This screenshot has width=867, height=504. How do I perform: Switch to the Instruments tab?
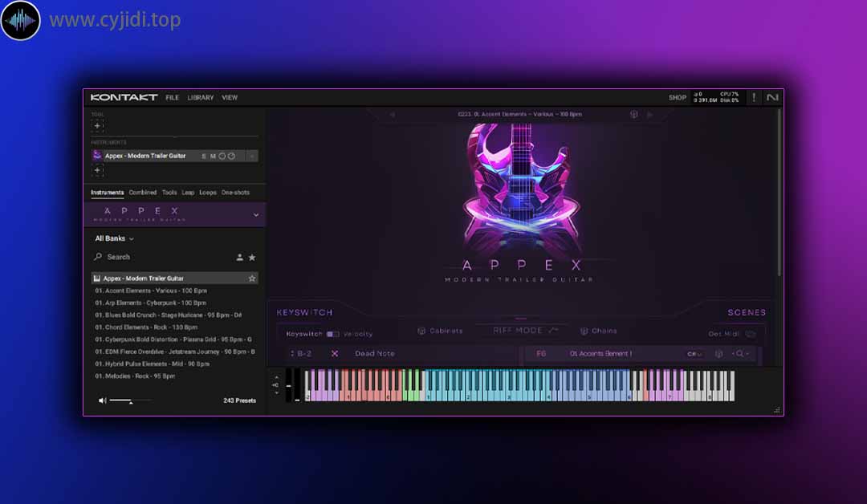(x=108, y=193)
